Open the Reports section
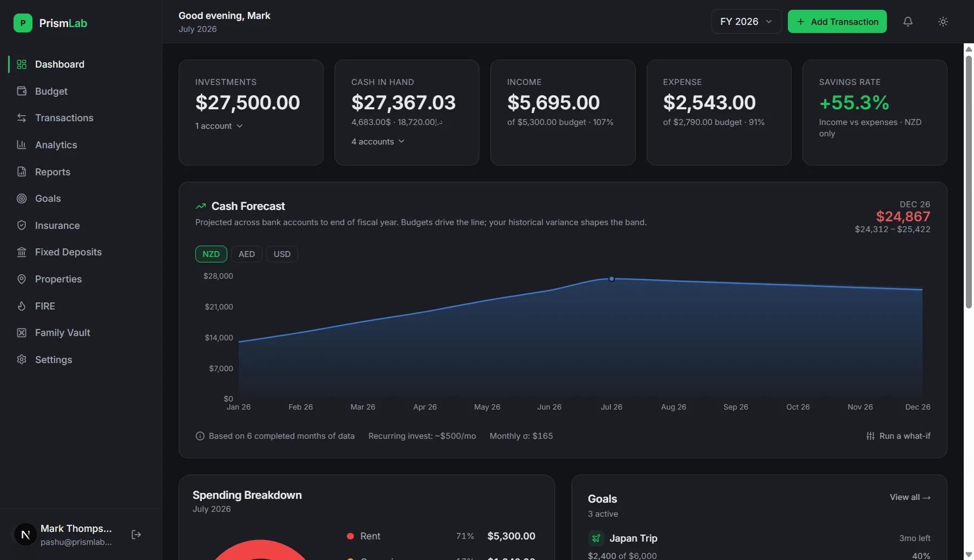Screen dimensions: 974x560 click(81, 172)
